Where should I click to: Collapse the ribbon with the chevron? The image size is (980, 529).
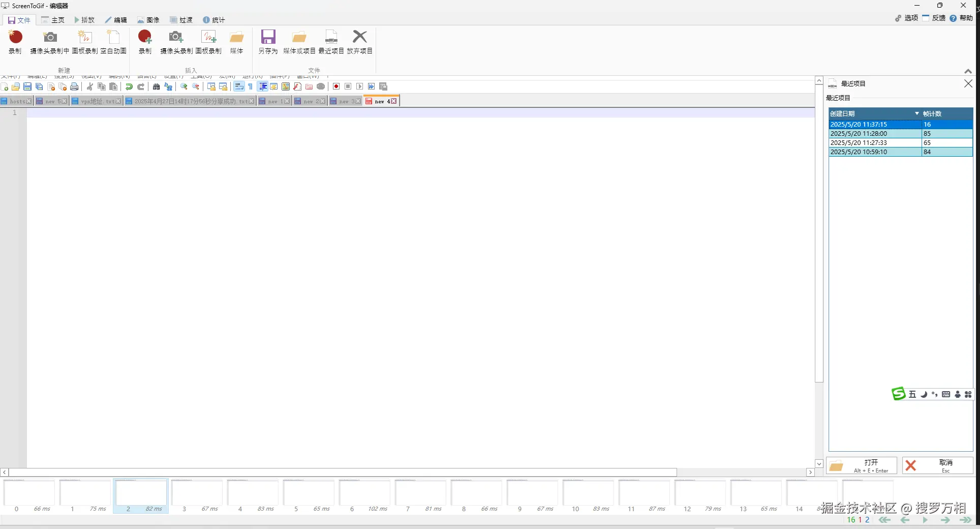pyautogui.click(x=968, y=71)
